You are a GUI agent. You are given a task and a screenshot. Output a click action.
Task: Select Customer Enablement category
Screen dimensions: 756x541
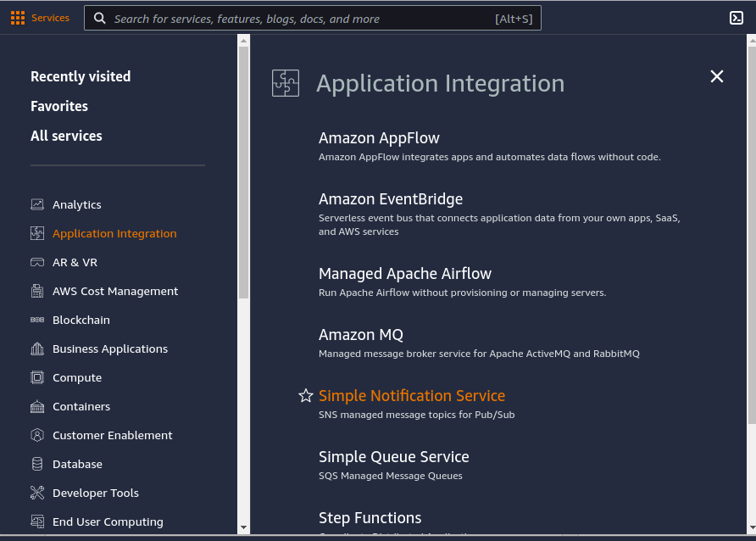[x=112, y=435]
